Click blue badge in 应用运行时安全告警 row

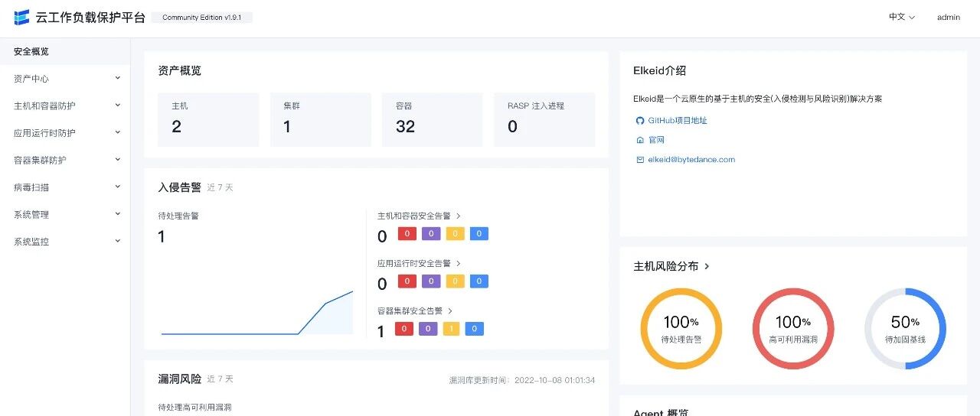pos(479,281)
